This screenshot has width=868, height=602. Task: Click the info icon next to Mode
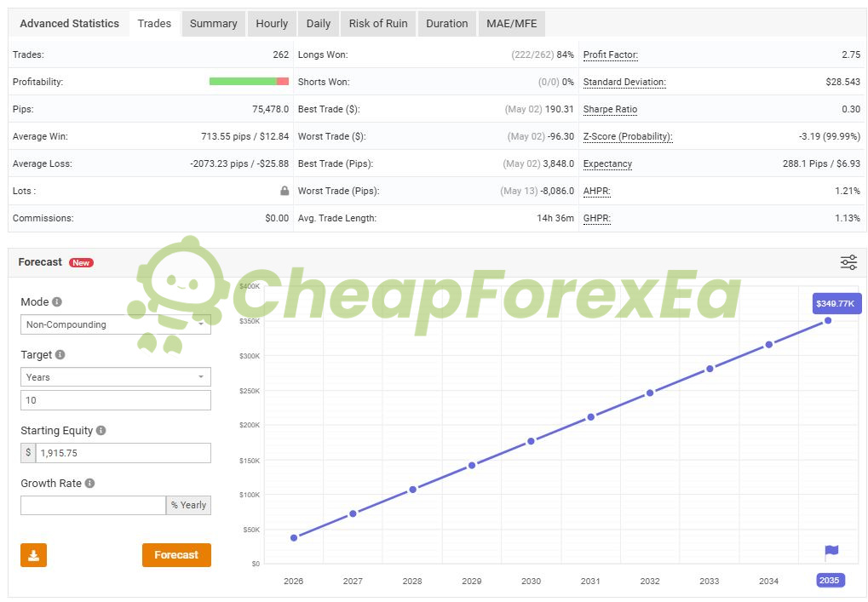tap(57, 301)
